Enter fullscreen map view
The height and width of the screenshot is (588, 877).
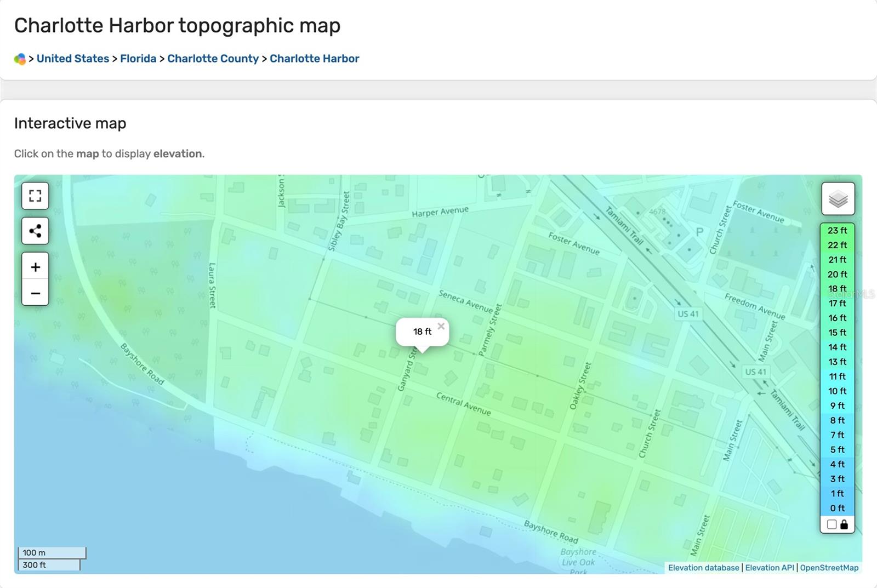pos(35,196)
